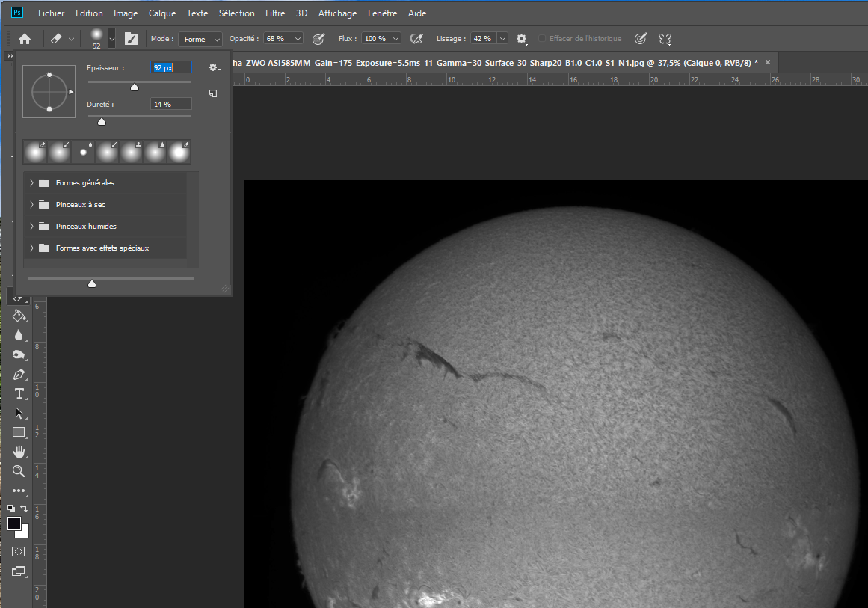Select the Path Selection arrow tool

19,413
